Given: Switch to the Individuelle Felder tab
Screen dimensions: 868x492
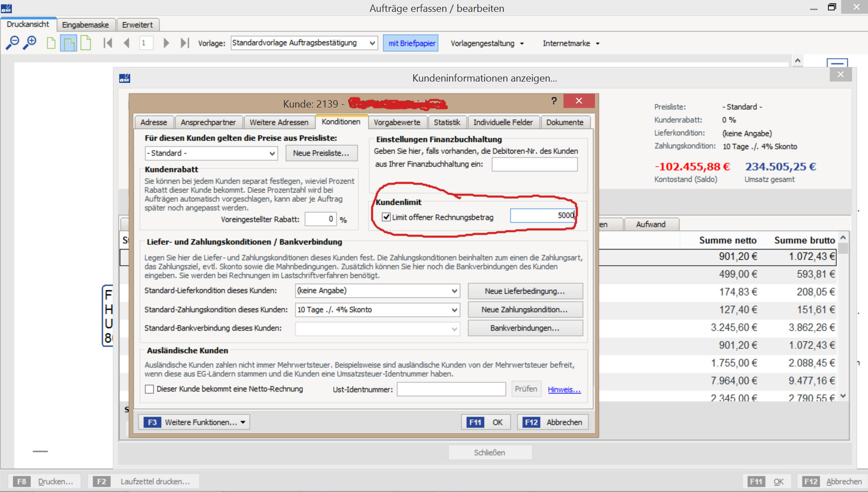Looking at the screenshot, I should (503, 122).
